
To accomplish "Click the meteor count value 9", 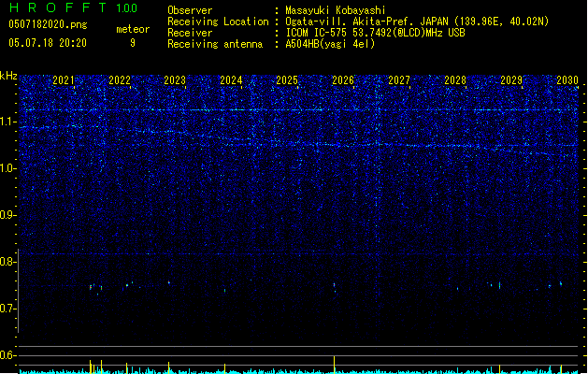I will pos(132,43).
